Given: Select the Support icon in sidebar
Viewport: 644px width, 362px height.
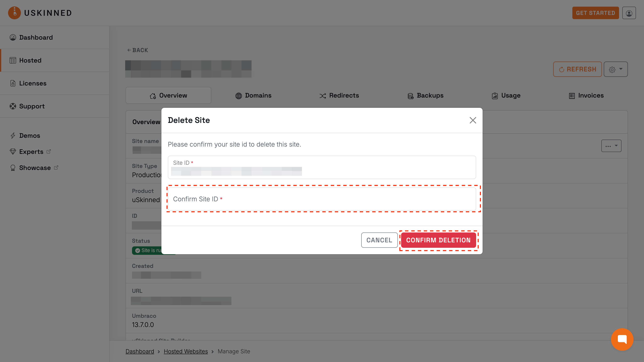Looking at the screenshot, I should click(13, 106).
